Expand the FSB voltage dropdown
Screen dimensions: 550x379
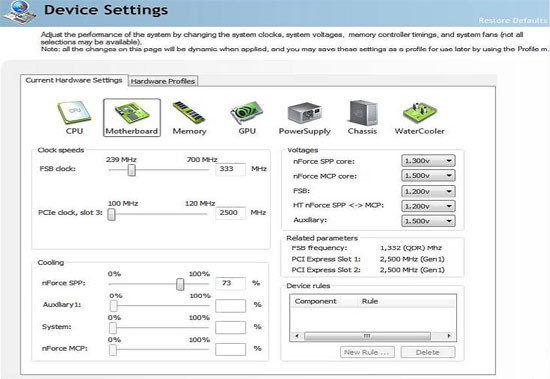click(428, 191)
